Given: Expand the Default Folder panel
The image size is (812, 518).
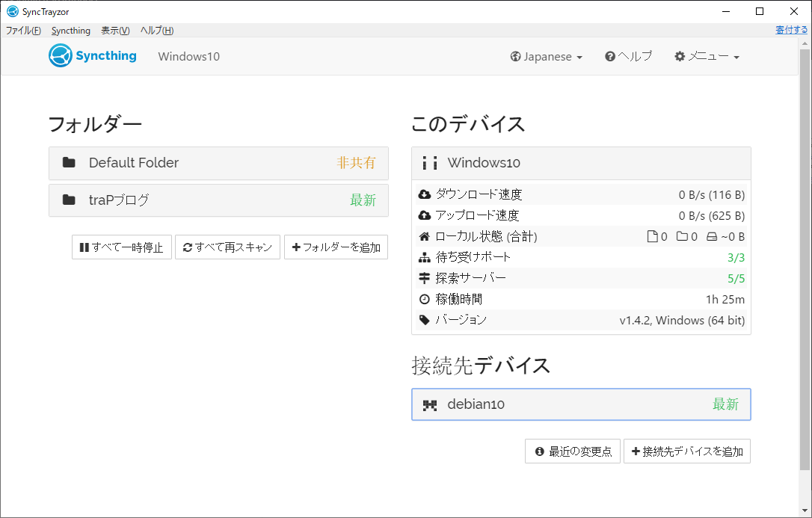Looking at the screenshot, I should click(x=218, y=163).
